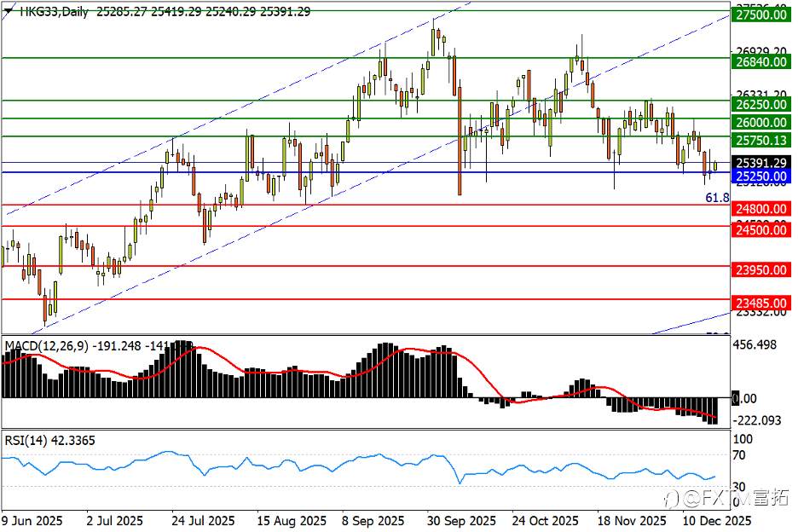Viewport: 798px width, 532px height.
Task: Click the red 24500.00 support label
Action: (x=761, y=230)
